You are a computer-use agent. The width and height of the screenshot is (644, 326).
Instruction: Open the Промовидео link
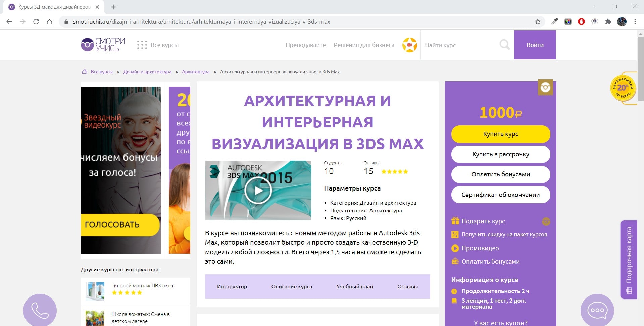(x=480, y=248)
